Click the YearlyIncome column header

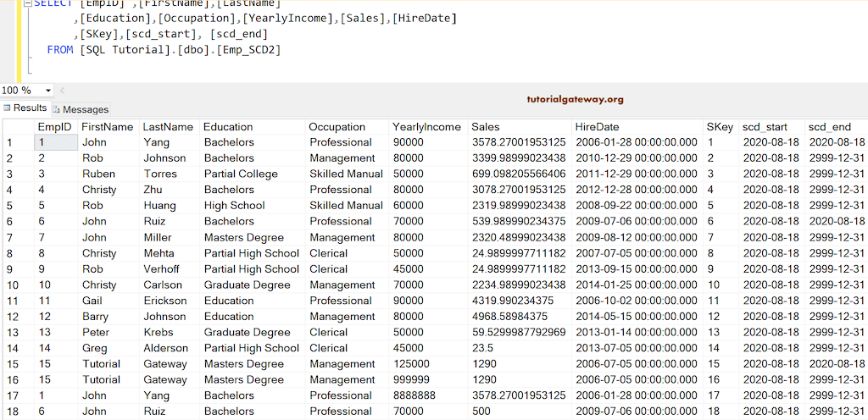point(426,126)
